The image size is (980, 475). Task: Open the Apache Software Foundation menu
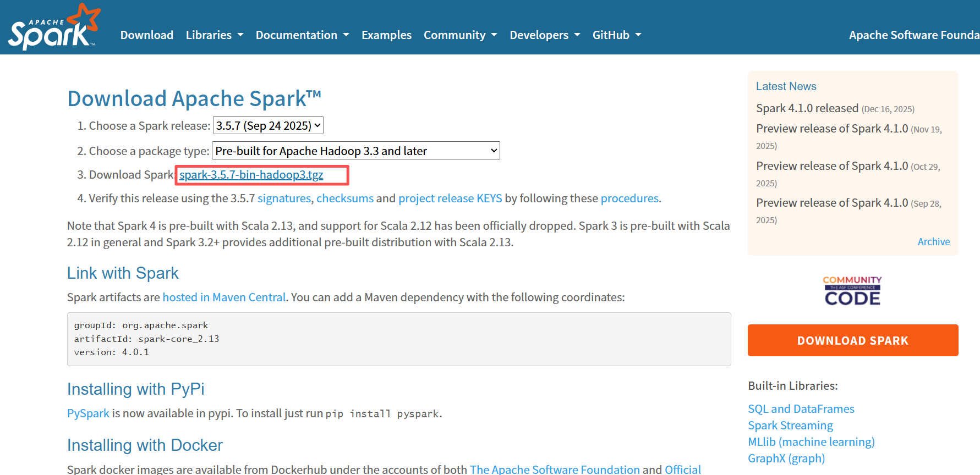(x=914, y=35)
